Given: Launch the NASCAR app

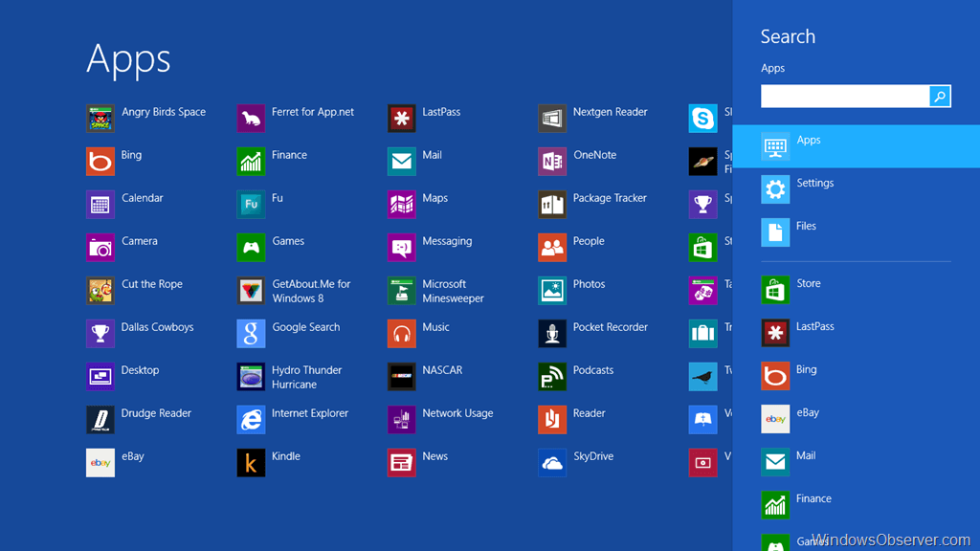Looking at the screenshot, I should tap(402, 377).
